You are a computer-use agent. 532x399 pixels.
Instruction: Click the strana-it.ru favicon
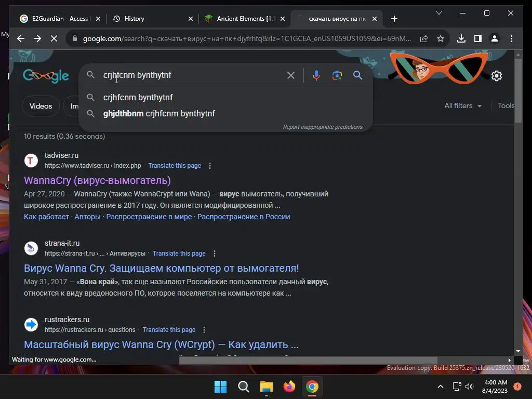pos(31,248)
